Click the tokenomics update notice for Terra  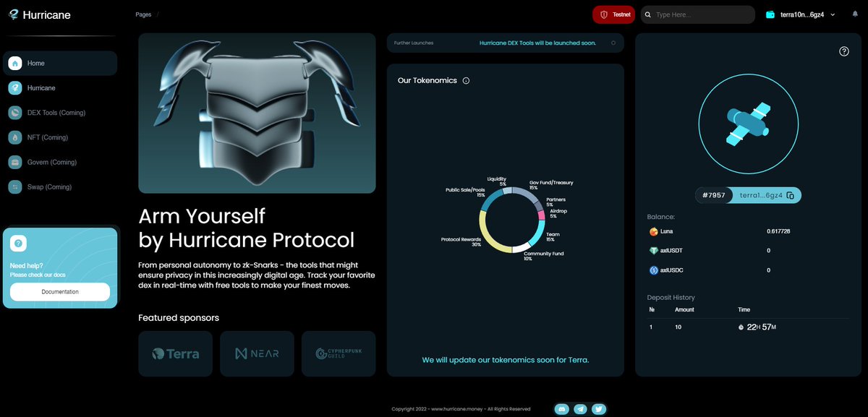coord(506,359)
